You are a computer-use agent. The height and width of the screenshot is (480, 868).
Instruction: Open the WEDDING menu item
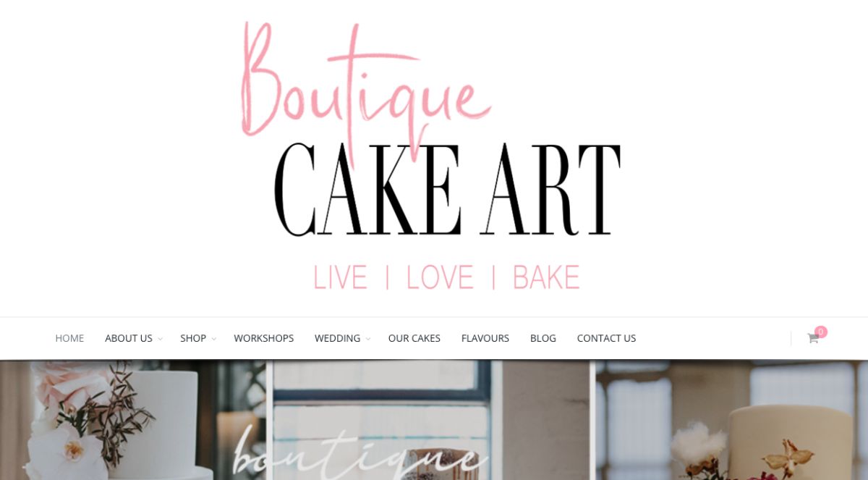coord(337,338)
